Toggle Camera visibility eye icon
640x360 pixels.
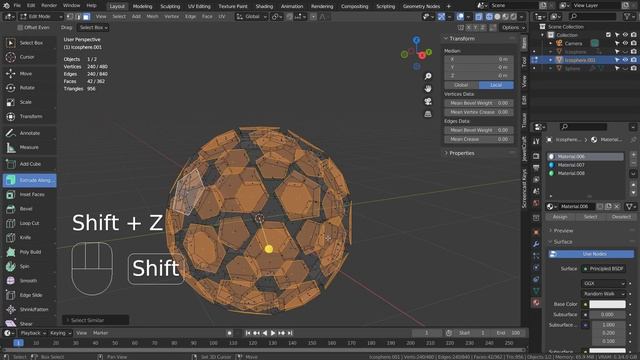click(x=625, y=43)
